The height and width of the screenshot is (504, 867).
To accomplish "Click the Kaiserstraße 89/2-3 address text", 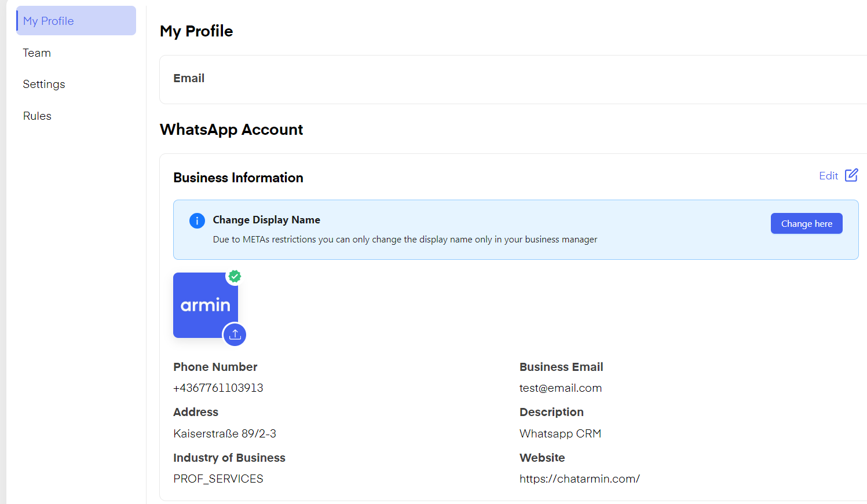I will 225,433.
